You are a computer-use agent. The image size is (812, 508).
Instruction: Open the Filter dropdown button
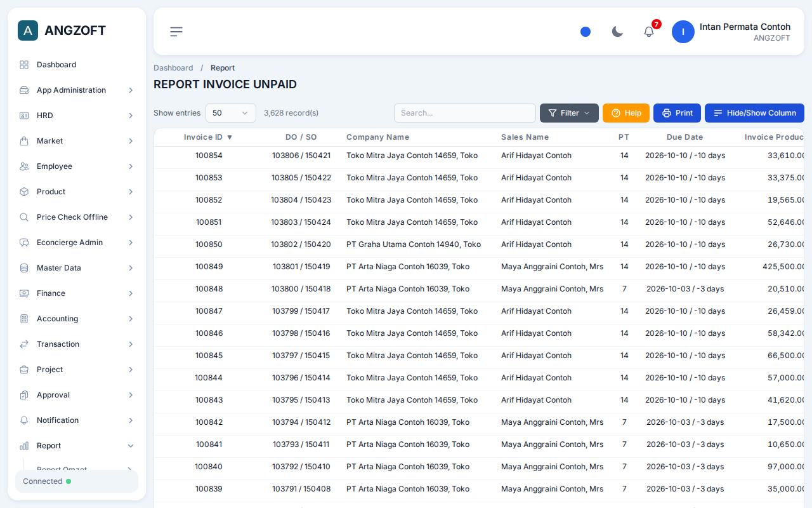point(569,113)
